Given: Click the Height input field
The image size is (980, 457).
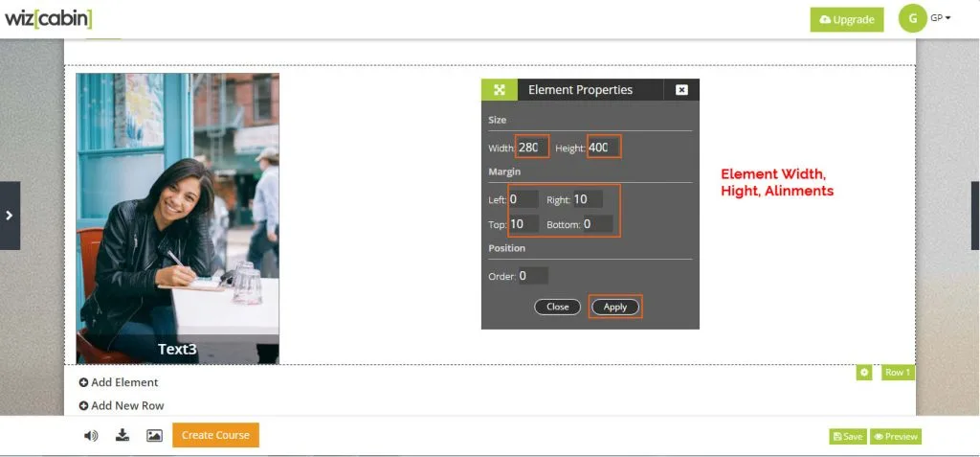Looking at the screenshot, I should click(x=605, y=148).
